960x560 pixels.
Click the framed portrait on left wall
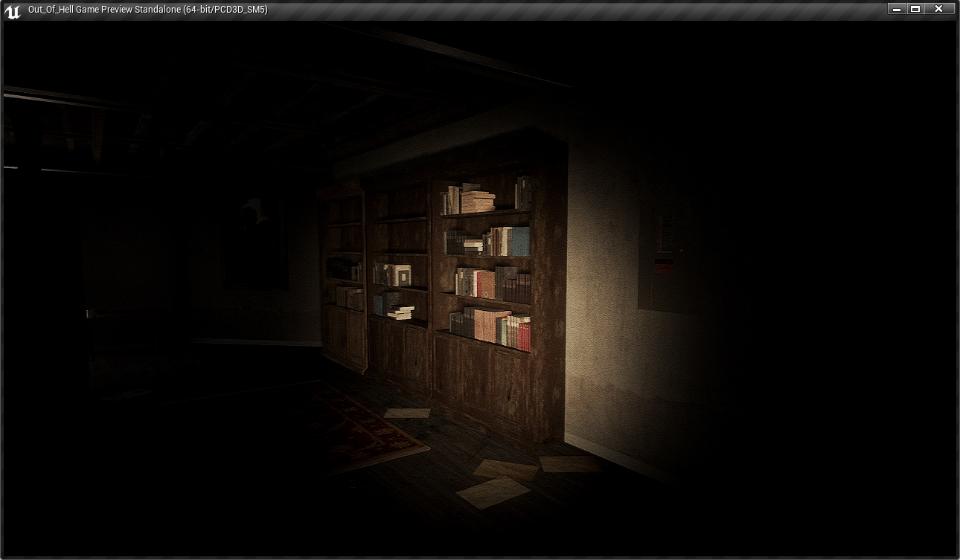(255, 242)
